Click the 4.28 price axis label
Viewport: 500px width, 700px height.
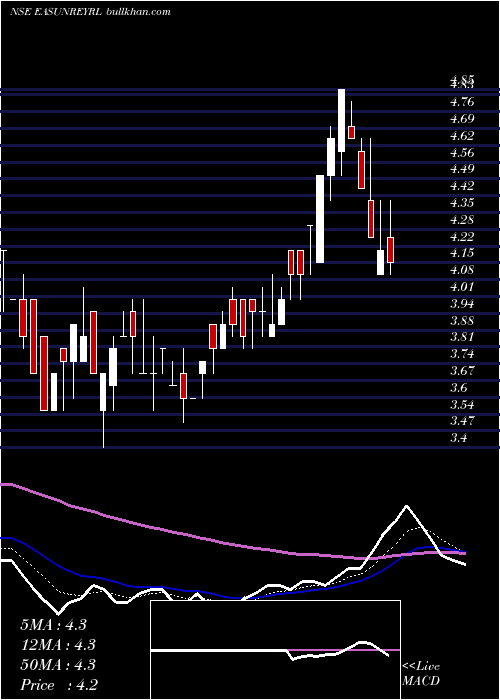(462, 220)
